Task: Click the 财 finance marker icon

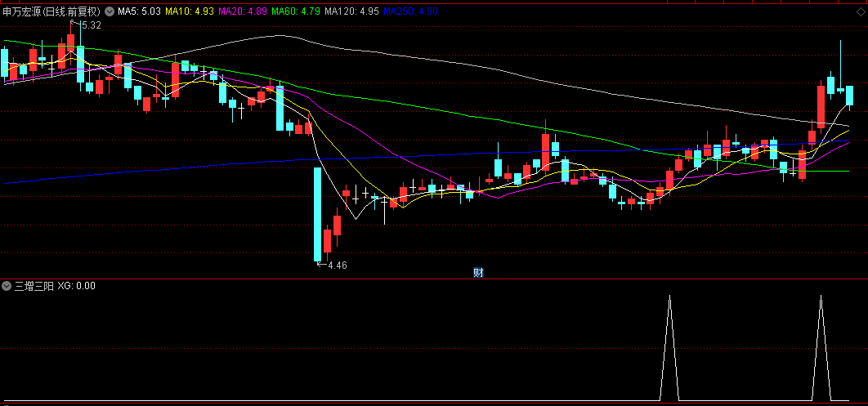Action: (478, 273)
